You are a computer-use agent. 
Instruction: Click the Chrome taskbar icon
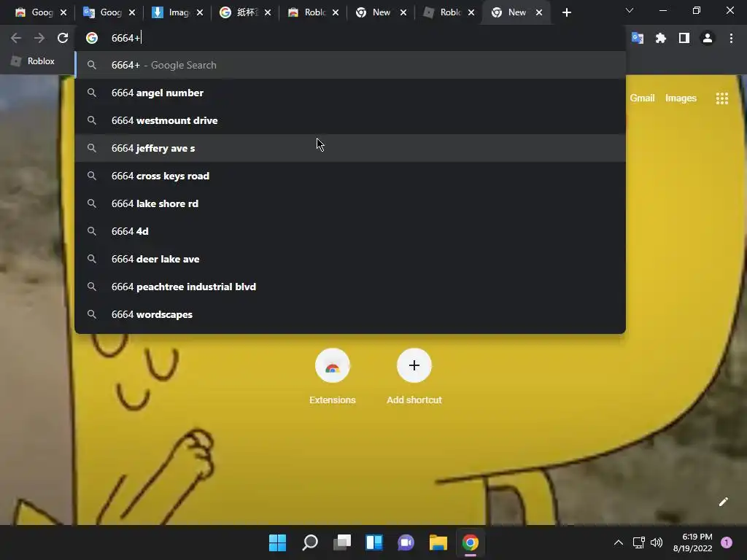[x=471, y=542]
